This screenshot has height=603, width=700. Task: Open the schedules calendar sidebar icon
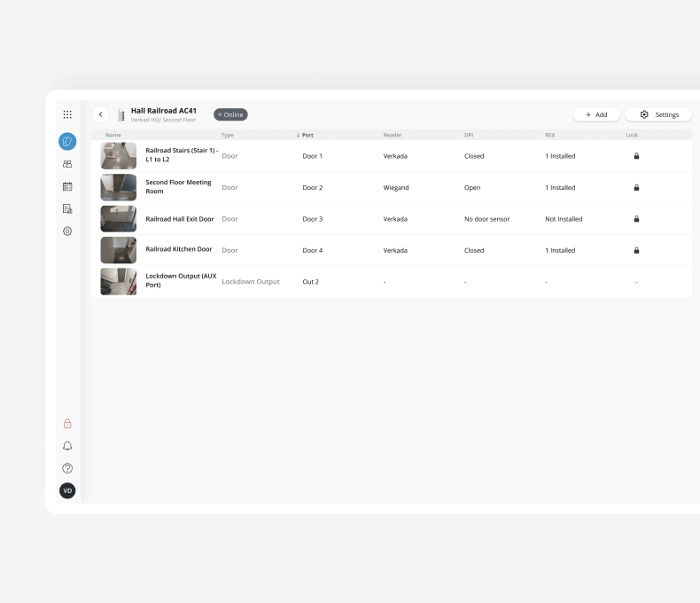[x=67, y=186]
